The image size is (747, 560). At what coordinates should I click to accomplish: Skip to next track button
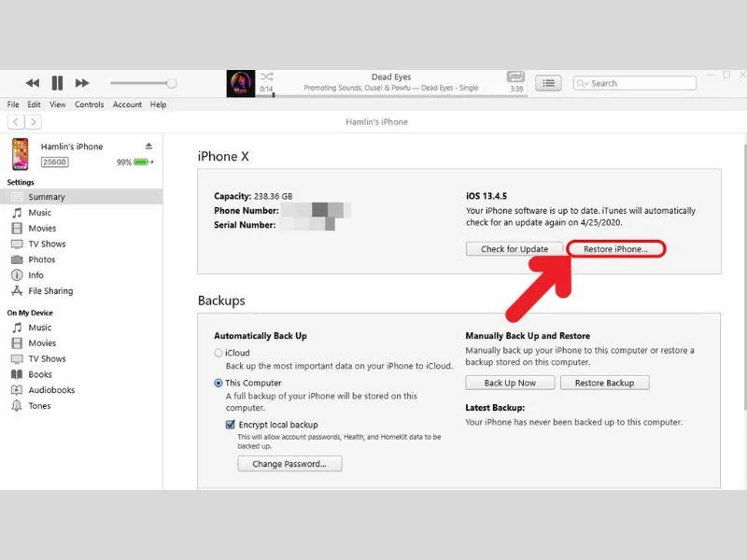coord(82,83)
